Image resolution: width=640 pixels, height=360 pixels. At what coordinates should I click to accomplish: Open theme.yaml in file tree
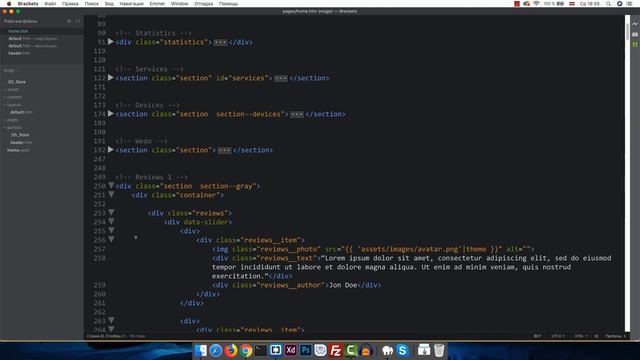click(x=18, y=150)
